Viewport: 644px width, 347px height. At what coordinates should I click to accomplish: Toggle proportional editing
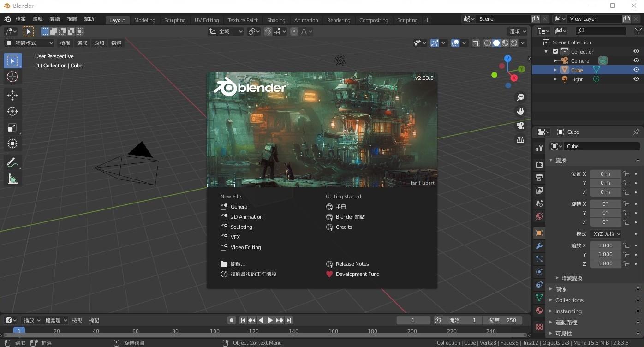coord(294,31)
